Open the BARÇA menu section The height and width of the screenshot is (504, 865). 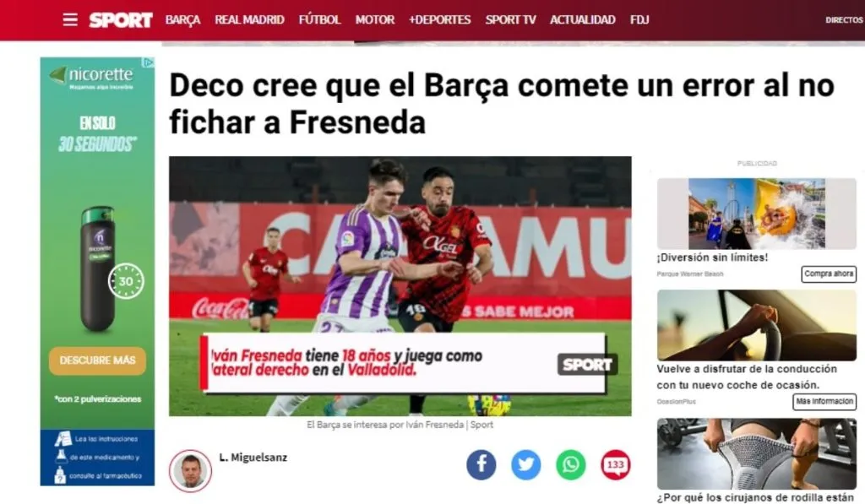tap(182, 20)
